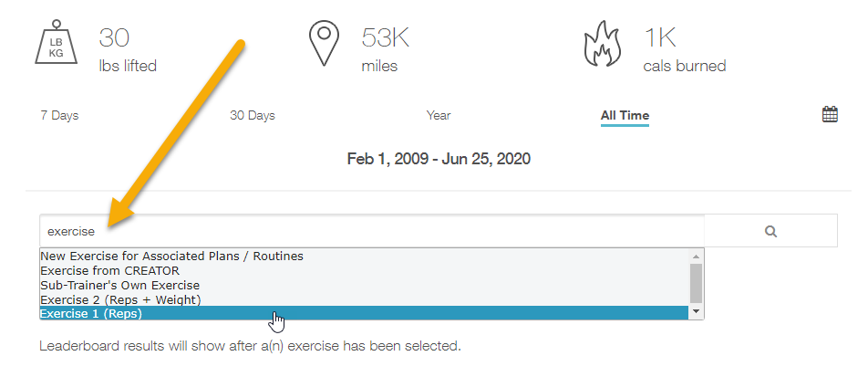Click the magnifier search button
Viewport: 868px width, 377px height.
pyautogui.click(x=770, y=231)
